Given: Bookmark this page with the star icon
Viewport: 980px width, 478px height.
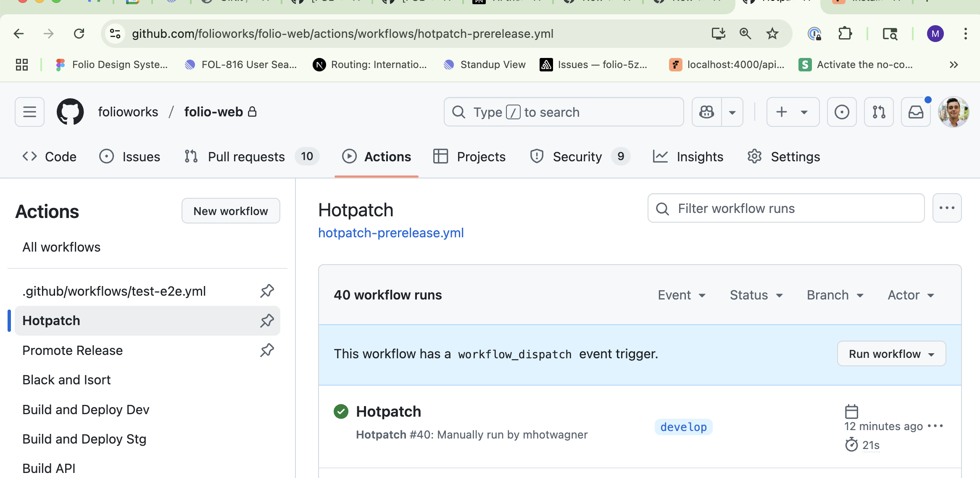Looking at the screenshot, I should 772,34.
